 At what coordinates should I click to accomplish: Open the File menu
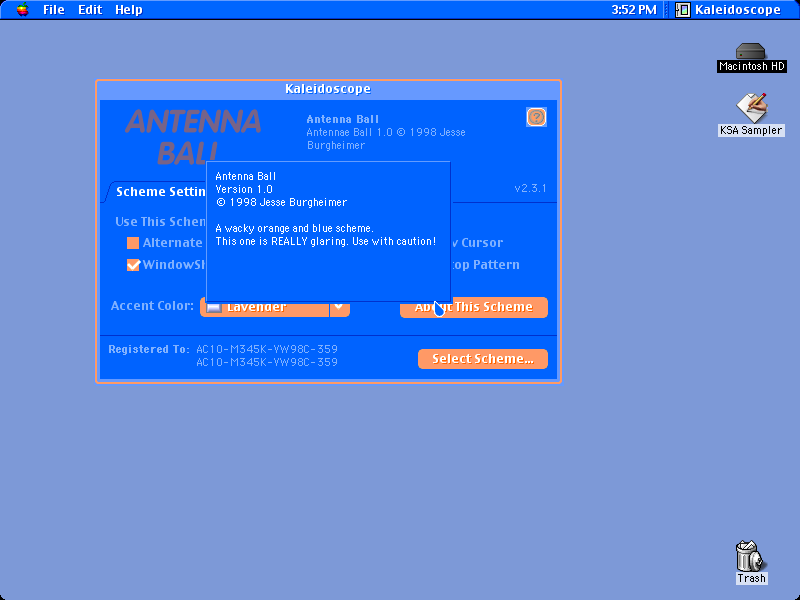tap(54, 10)
